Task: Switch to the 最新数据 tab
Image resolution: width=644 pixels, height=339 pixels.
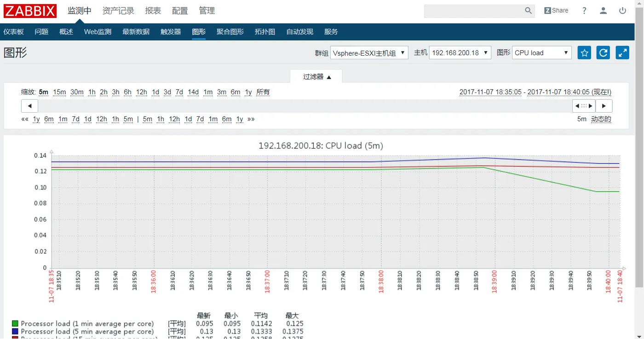Action: pyautogui.click(x=136, y=32)
